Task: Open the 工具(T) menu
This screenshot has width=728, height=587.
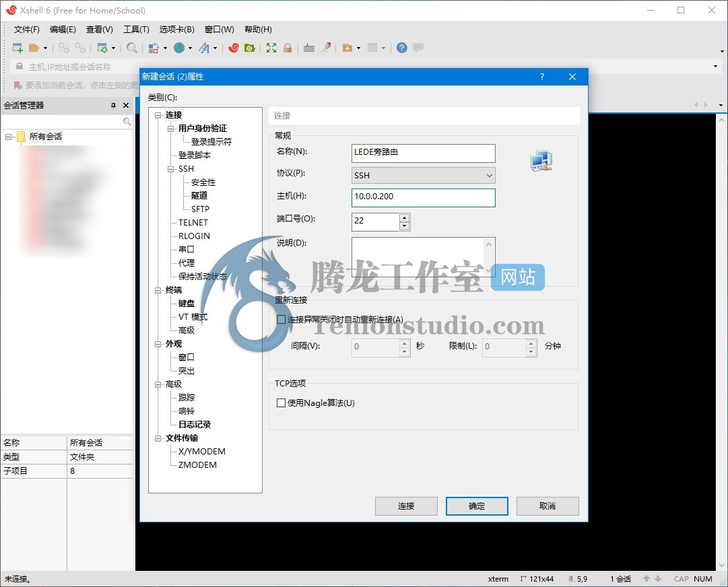Action: click(136, 29)
